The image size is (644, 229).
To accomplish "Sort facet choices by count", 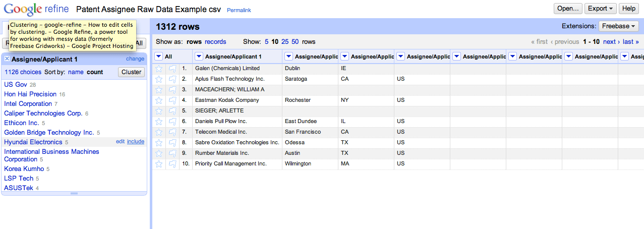I will click(95, 72).
